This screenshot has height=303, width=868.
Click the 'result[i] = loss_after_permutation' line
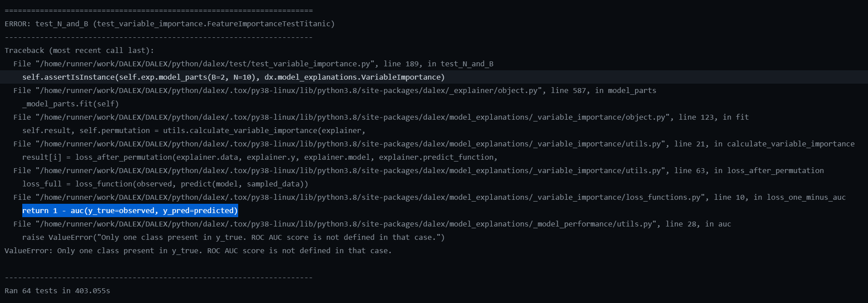[x=260, y=157]
